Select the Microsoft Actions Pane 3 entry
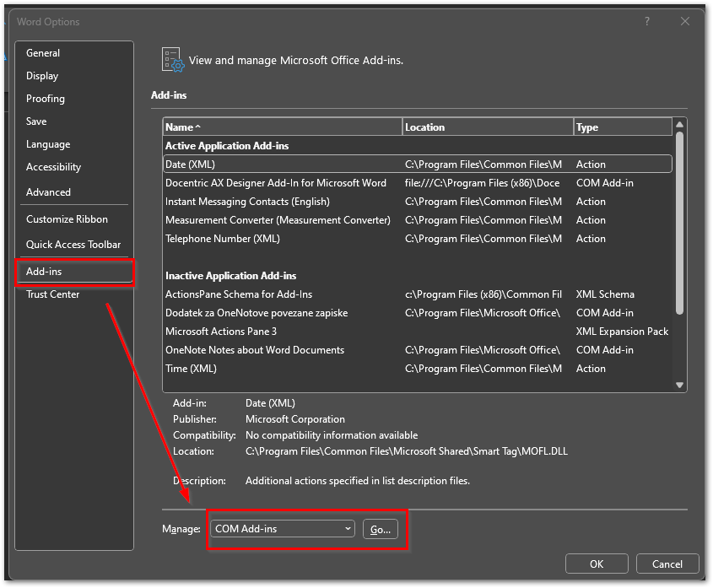Viewport: 713px width, 588px height. [x=221, y=332]
